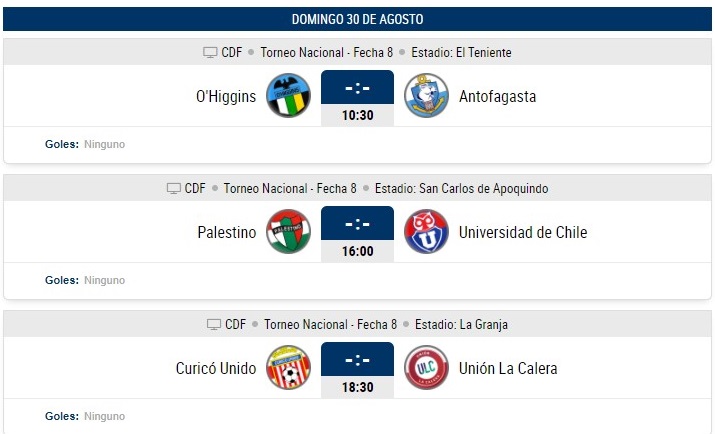
Task: Open the Unión La Calera badge
Action: point(426,367)
